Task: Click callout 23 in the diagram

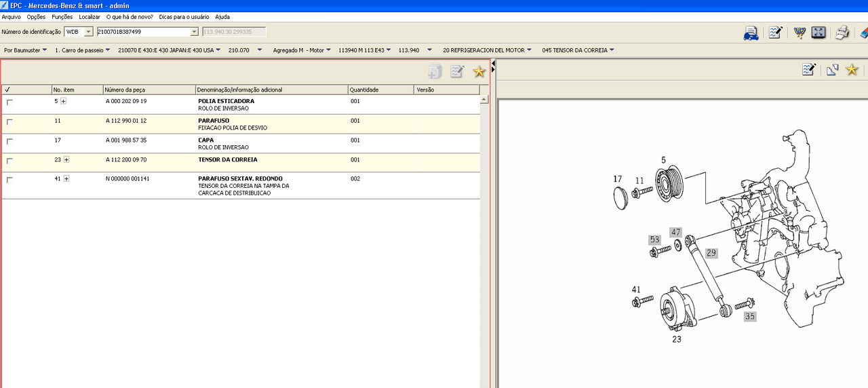Action: coord(677,339)
